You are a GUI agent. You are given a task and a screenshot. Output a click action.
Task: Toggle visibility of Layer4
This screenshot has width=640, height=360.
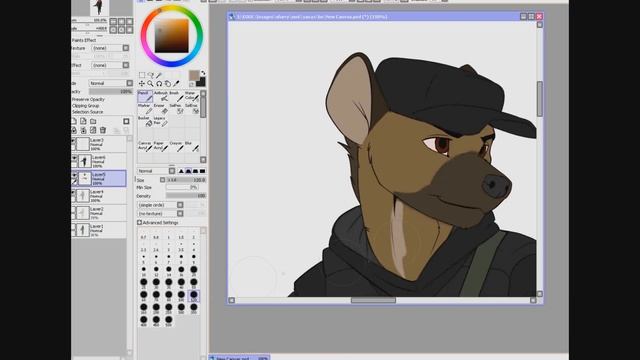pyautogui.click(x=73, y=193)
